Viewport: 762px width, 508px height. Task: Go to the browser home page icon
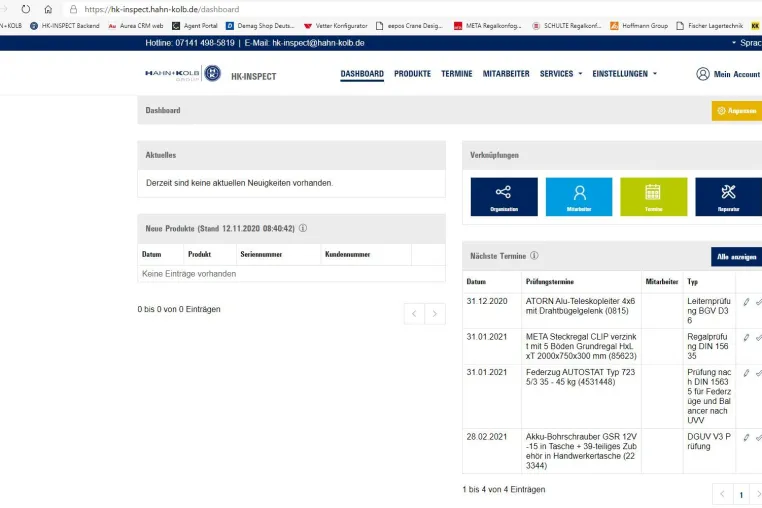[x=48, y=9]
